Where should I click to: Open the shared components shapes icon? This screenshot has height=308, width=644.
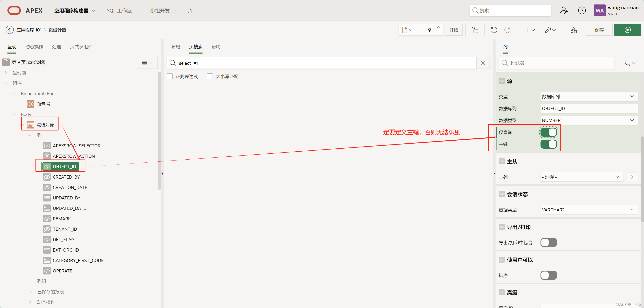574,30
